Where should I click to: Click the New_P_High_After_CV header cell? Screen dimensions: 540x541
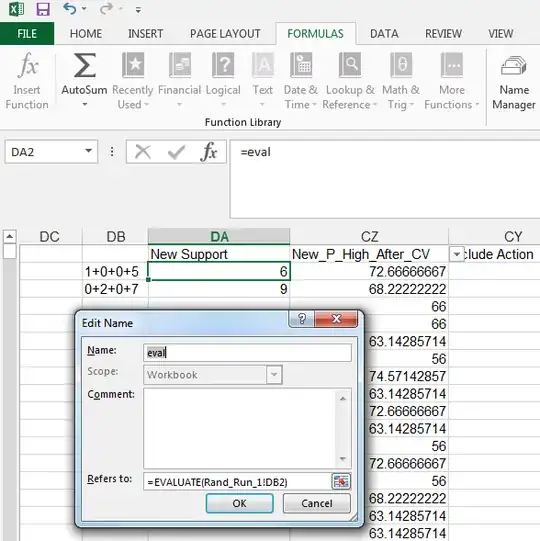(x=369, y=254)
